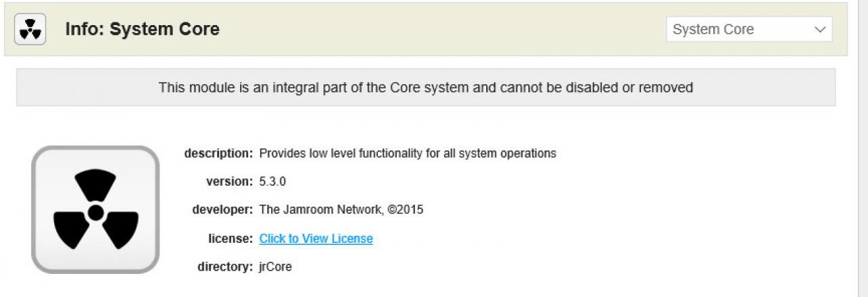Viewport: 868px width, 297px height.
Task: Click the dropdown's chevron arrow
Action: click(820, 30)
